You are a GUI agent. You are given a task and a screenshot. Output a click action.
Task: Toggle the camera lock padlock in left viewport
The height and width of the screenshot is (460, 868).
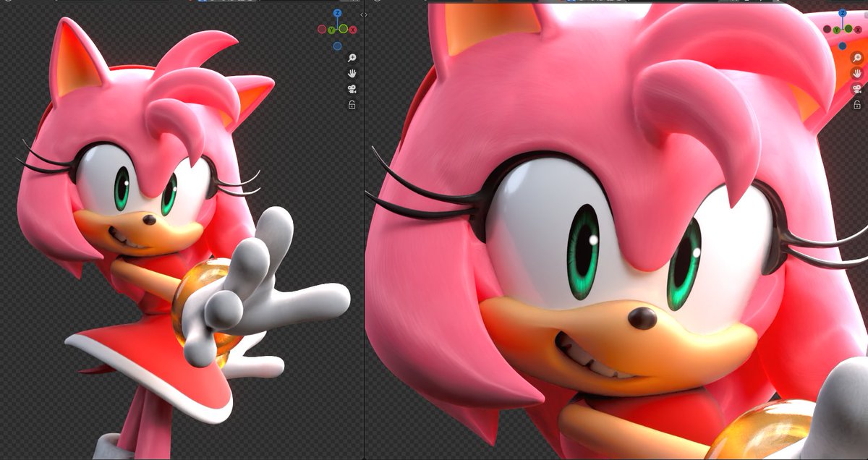pos(352,104)
